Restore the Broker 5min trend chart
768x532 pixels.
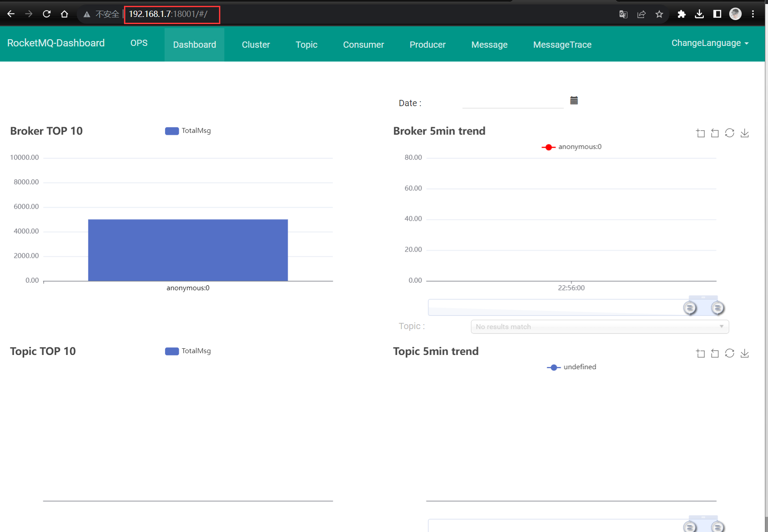730,133
